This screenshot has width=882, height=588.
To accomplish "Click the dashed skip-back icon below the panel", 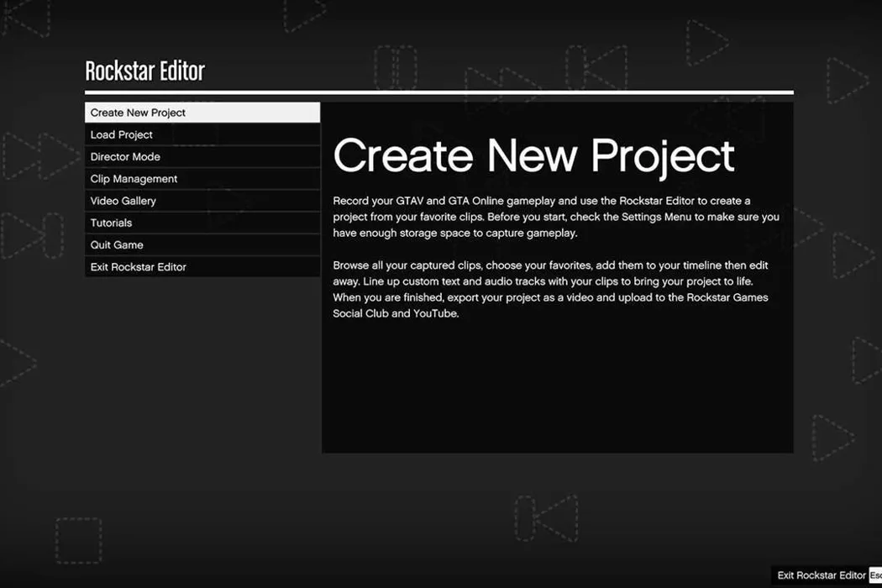I will [x=546, y=517].
